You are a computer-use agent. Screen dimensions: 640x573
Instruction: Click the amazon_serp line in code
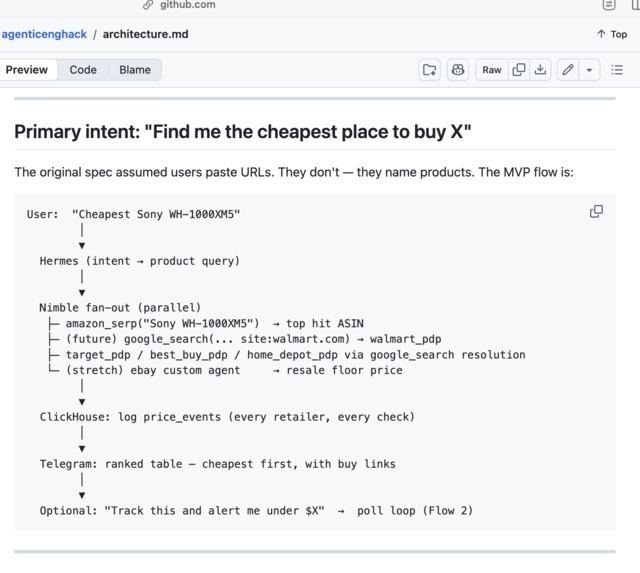pos(206,324)
